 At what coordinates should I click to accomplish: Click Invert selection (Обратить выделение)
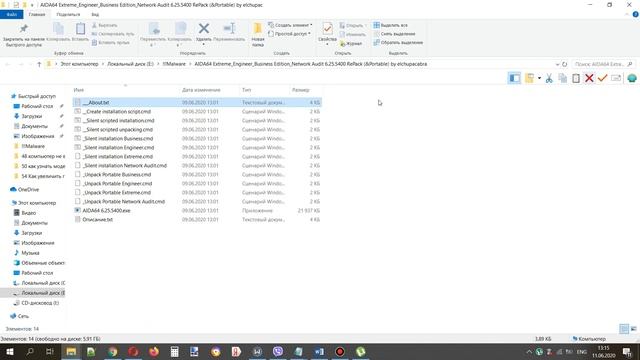[398, 42]
